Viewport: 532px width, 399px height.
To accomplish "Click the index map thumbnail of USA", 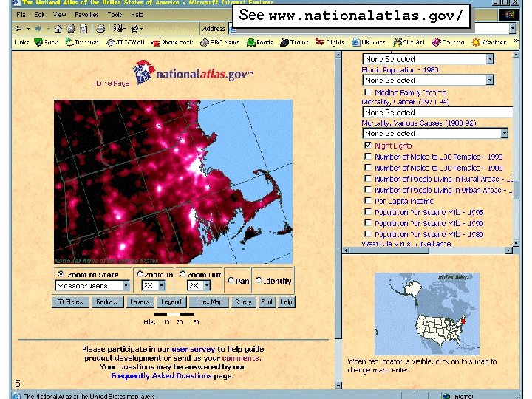I will click(427, 313).
